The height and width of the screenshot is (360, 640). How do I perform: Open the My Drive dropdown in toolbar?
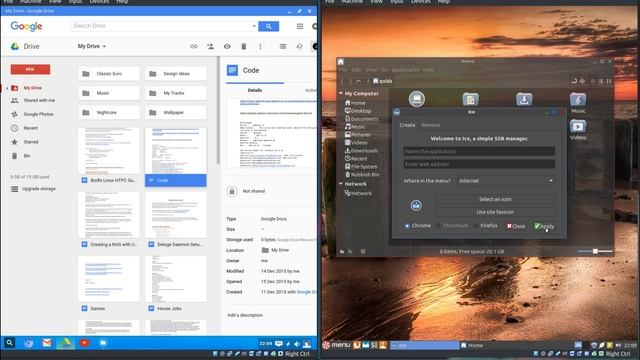pos(92,47)
